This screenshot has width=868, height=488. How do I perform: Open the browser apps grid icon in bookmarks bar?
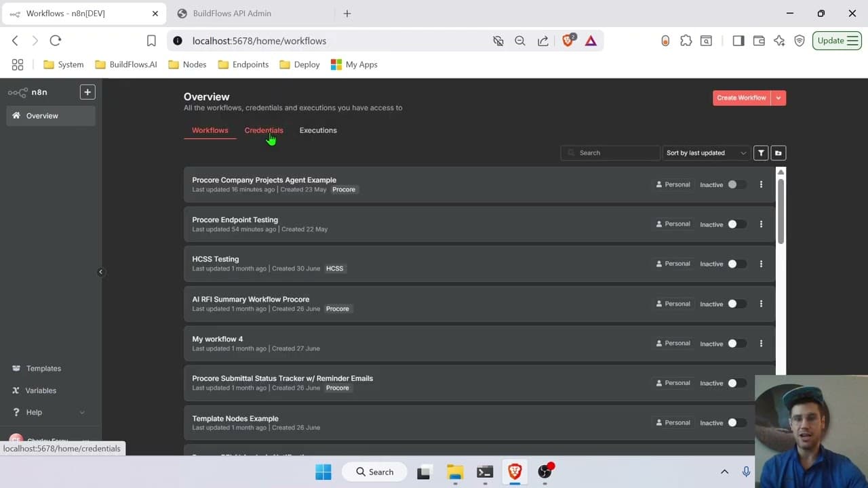(18, 64)
